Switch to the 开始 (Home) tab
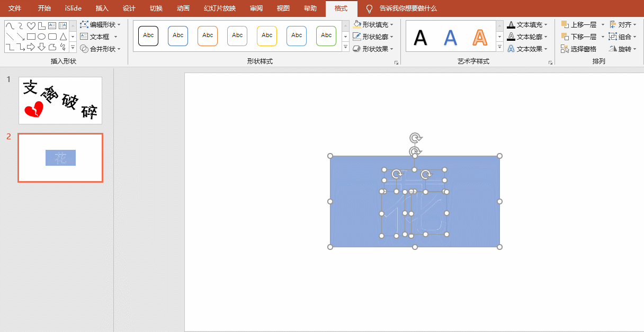 44,8
